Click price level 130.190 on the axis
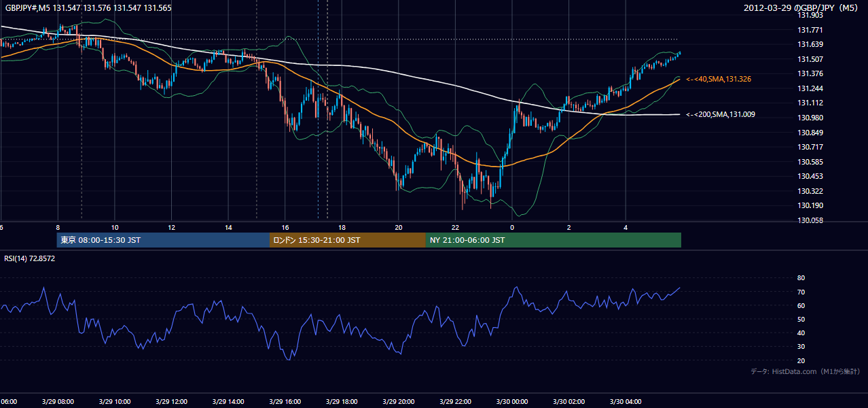The width and height of the screenshot is (868, 408). click(x=810, y=205)
